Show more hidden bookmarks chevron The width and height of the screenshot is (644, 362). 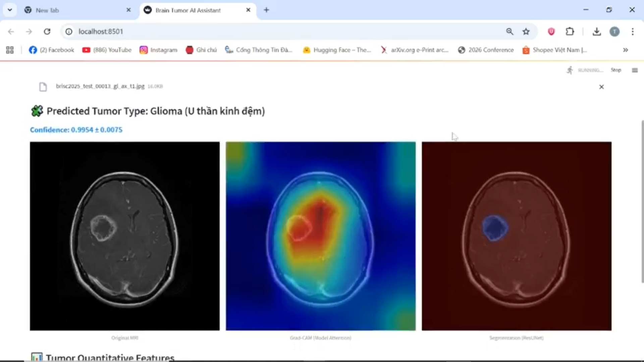point(626,50)
